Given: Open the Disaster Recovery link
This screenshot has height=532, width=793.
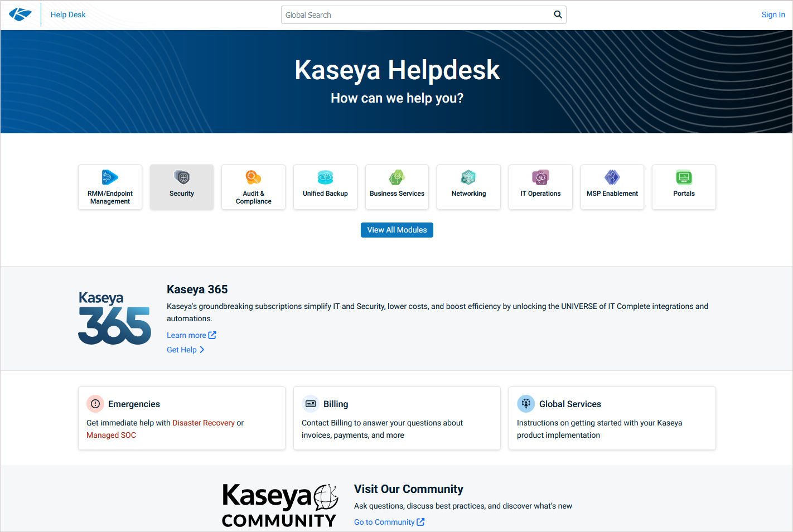Looking at the screenshot, I should pyautogui.click(x=204, y=423).
